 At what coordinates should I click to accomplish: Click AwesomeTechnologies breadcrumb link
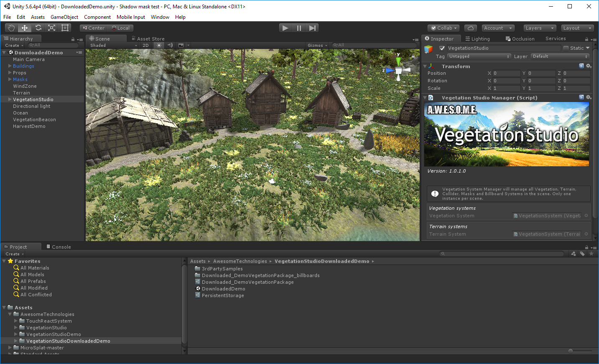click(240, 261)
